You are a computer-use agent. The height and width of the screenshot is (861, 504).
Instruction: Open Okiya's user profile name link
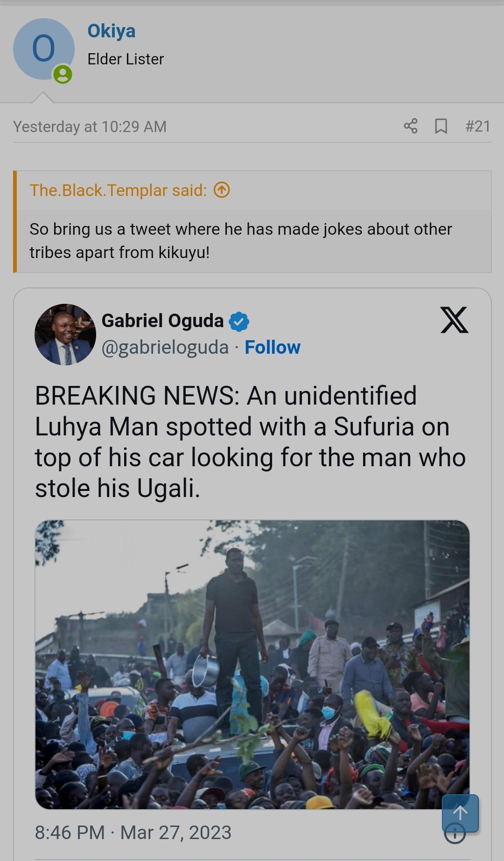(x=112, y=31)
